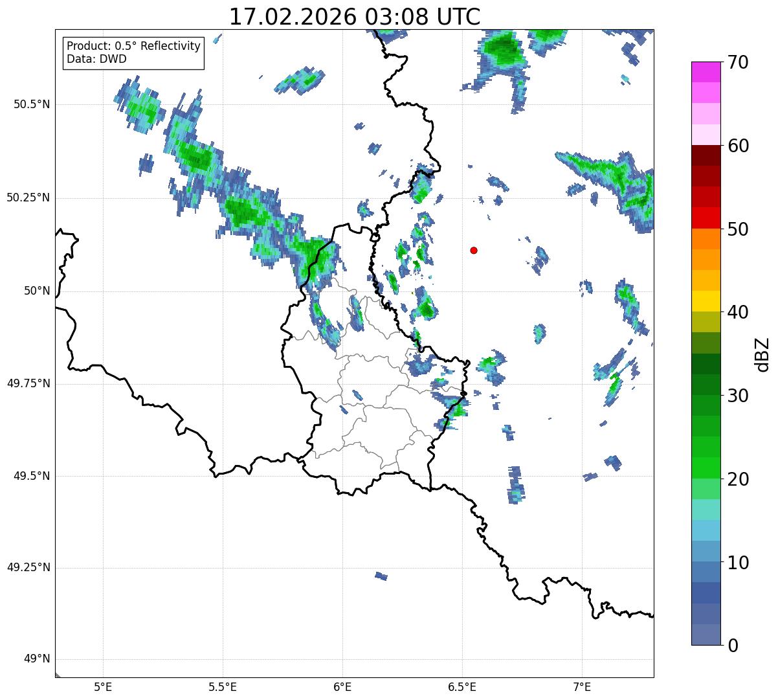Image resolution: width=778 pixels, height=700 pixels.
Task: Click the yellow colorbar swatch above 40
Action: click(x=706, y=302)
